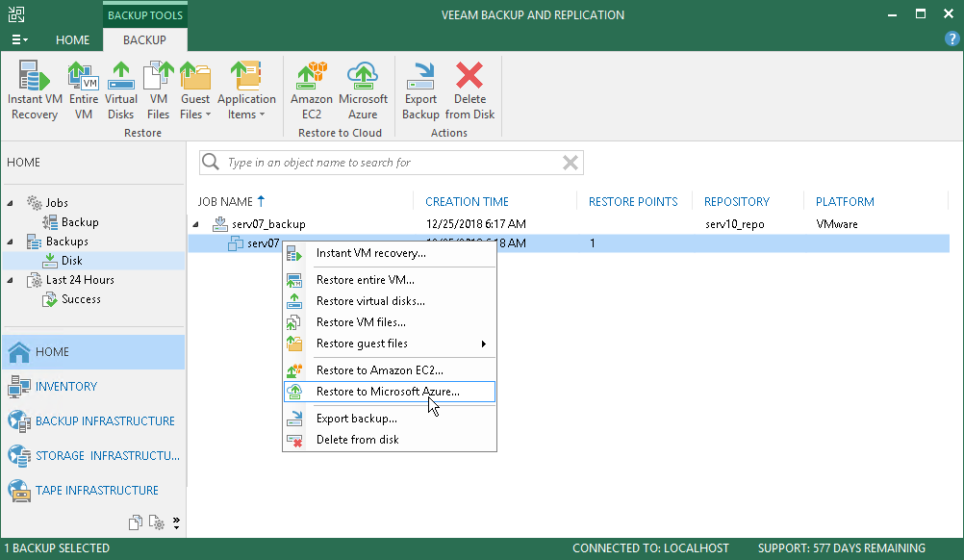Click serv10_repo repository cell

click(x=735, y=224)
